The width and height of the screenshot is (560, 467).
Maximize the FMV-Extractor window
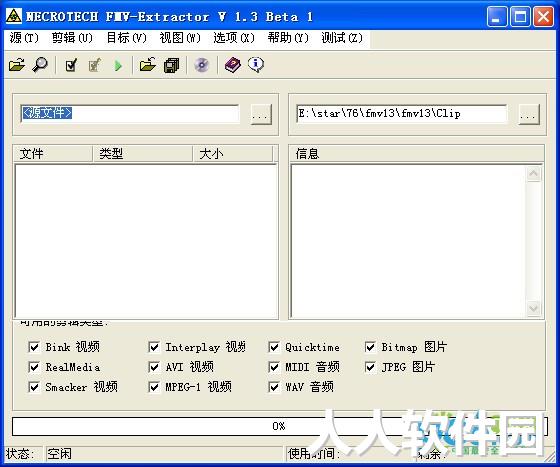point(520,16)
